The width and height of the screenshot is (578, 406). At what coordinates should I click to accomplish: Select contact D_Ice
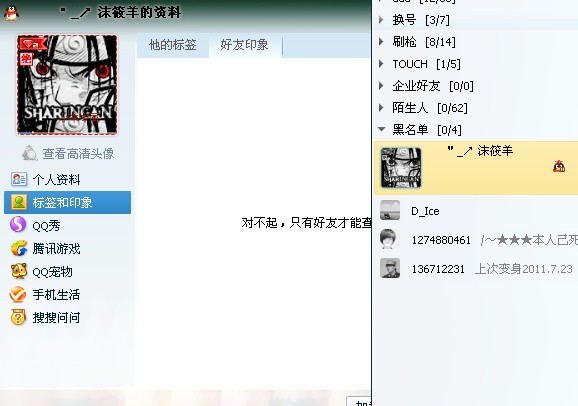pos(476,211)
